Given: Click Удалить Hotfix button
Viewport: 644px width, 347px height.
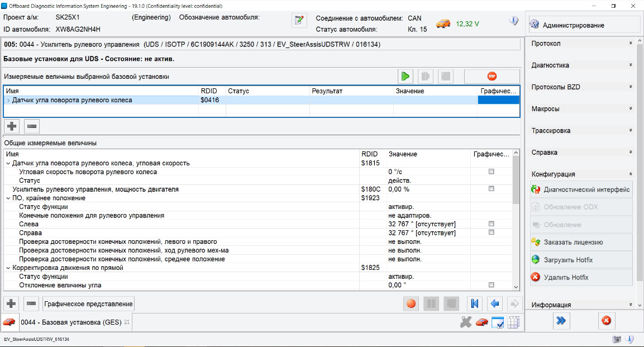Looking at the screenshot, I should pos(581,278).
